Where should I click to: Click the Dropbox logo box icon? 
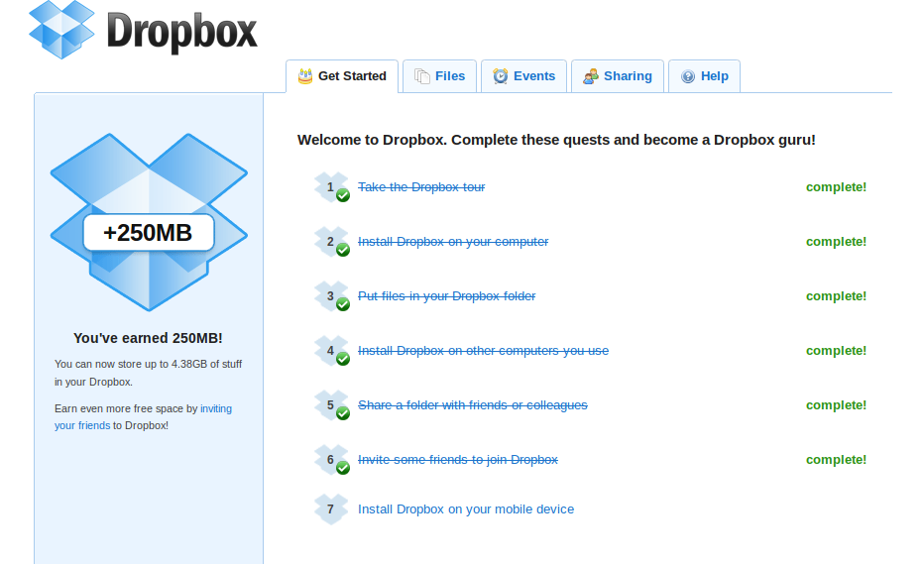tap(61, 30)
